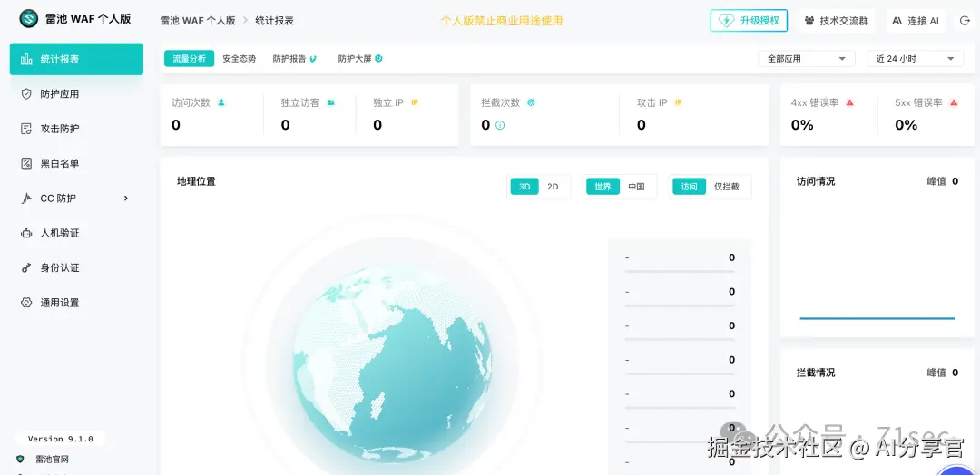Screen dimensions: 980x475
Task: Click 统计报表 breadcrumb item
Action: coord(274,21)
